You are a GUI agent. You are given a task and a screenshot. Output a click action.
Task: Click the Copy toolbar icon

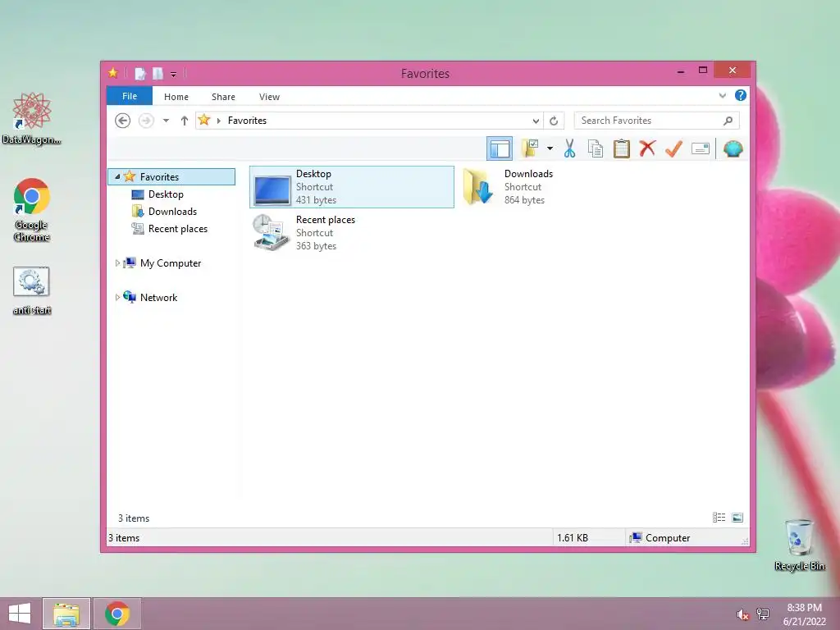coord(596,148)
